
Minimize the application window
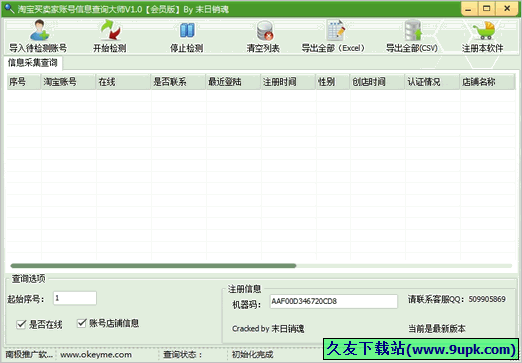[469, 9]
